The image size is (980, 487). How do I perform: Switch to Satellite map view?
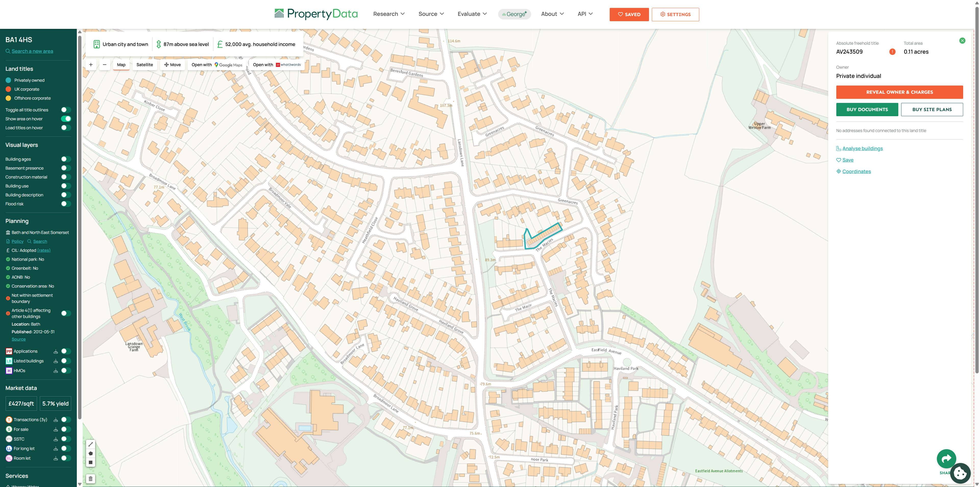point(144,65)
